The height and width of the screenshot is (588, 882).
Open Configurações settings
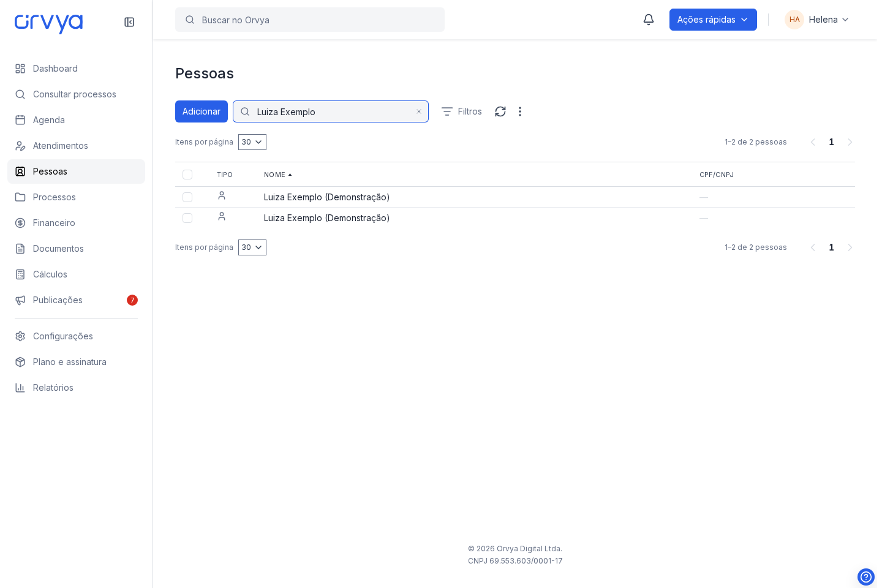(76, 336)
